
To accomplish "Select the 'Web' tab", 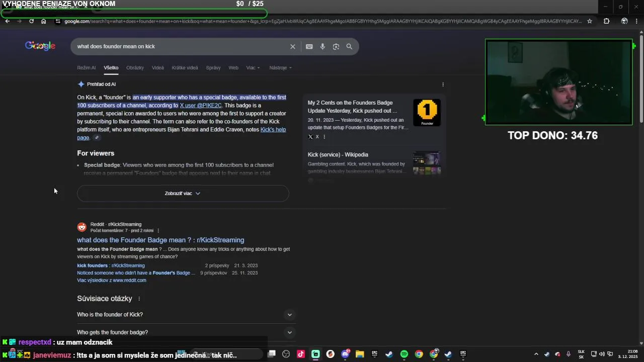I will pos(233,68).
